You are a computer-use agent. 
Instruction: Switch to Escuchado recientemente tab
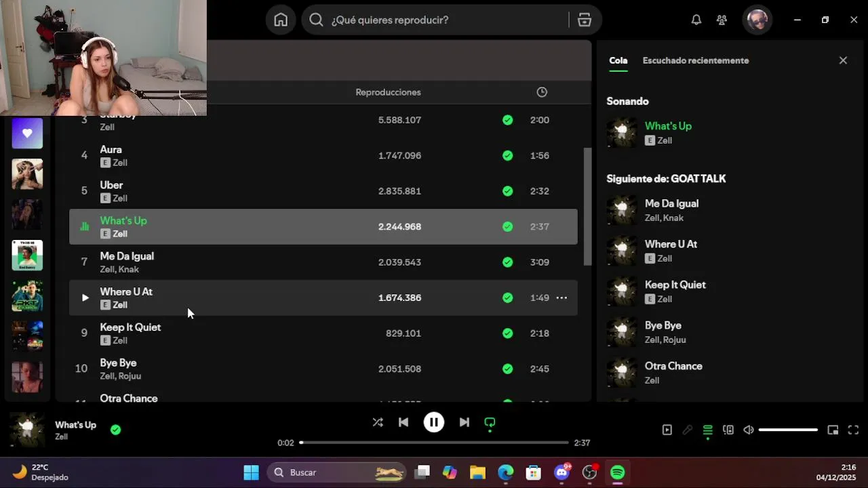point(696,60)
